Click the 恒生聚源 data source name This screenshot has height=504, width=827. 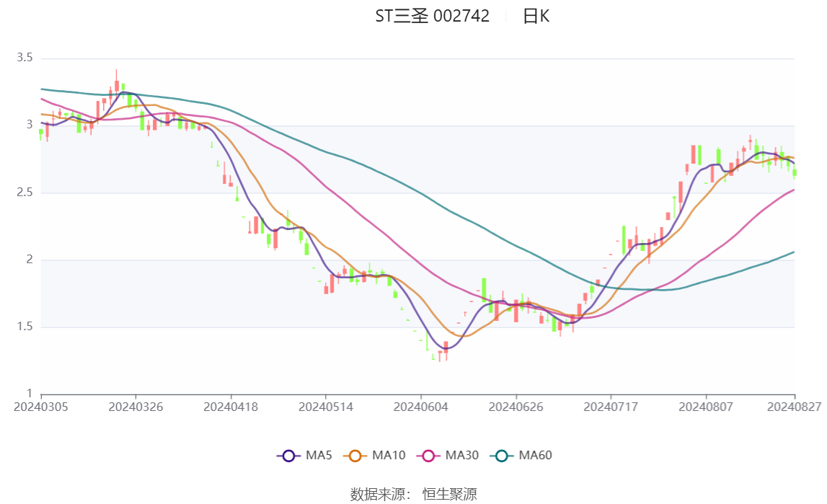449,494
